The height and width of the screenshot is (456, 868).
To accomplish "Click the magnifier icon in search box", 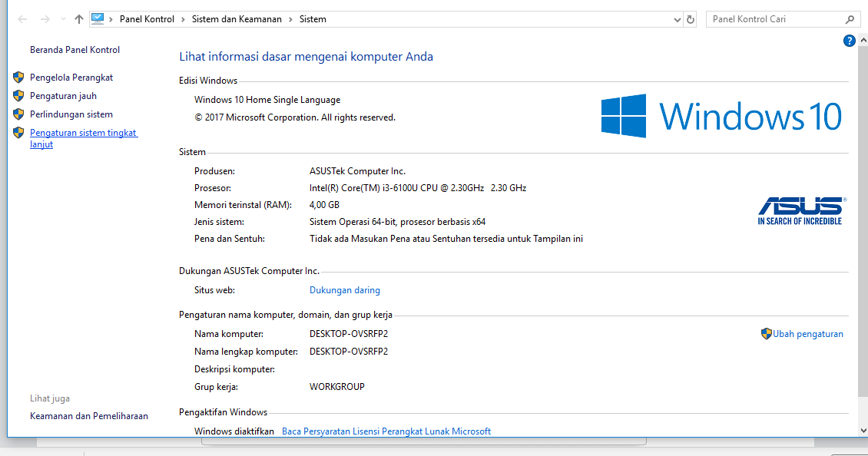I will (x=850, y=19).
